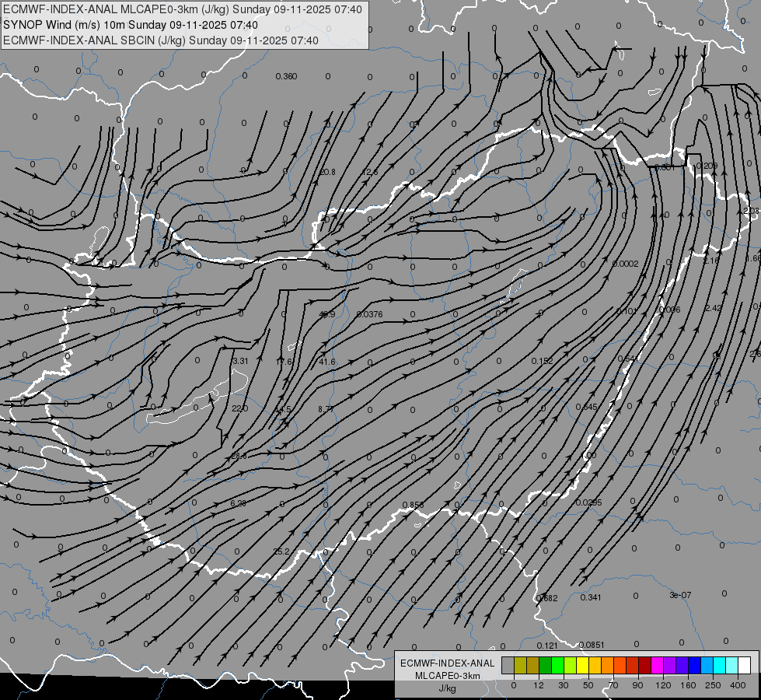Click the dark red legend swatch
Screen dimensions: 761x700
tap(645, 665)
